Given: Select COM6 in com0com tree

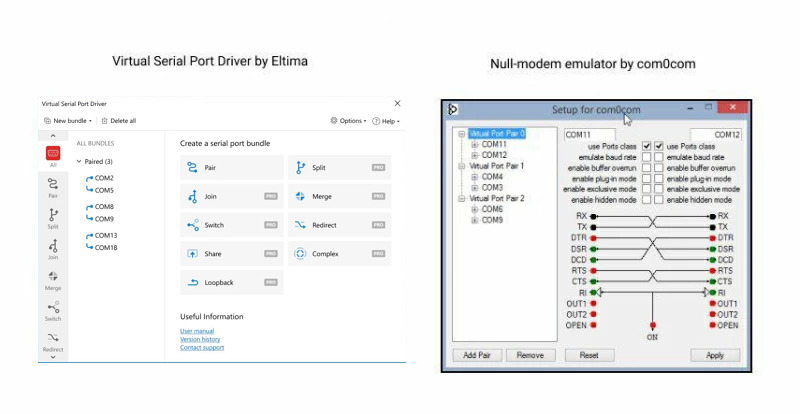Looking at the screenshot, I should (492, 209).
